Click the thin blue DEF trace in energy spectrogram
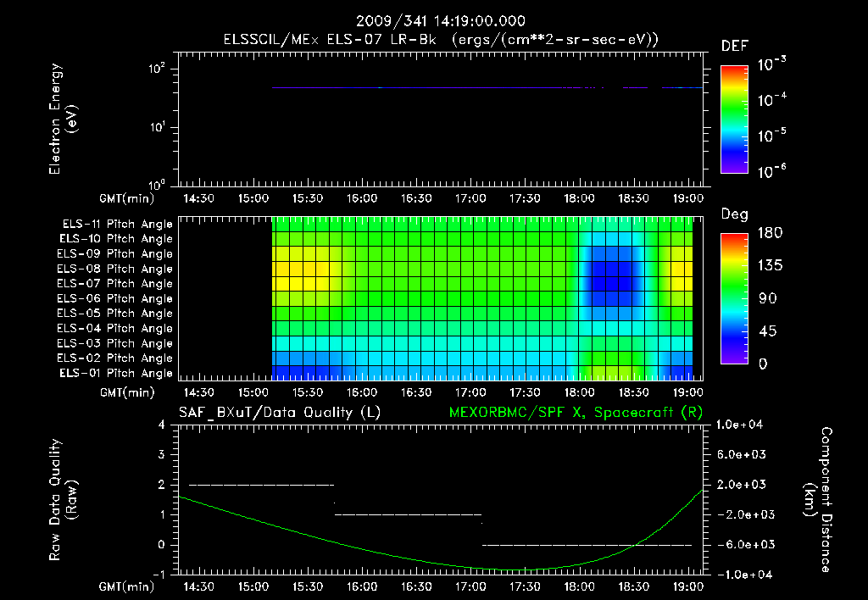Image resolution: width=868 pixels, height=600 pixels. point(487,87)
